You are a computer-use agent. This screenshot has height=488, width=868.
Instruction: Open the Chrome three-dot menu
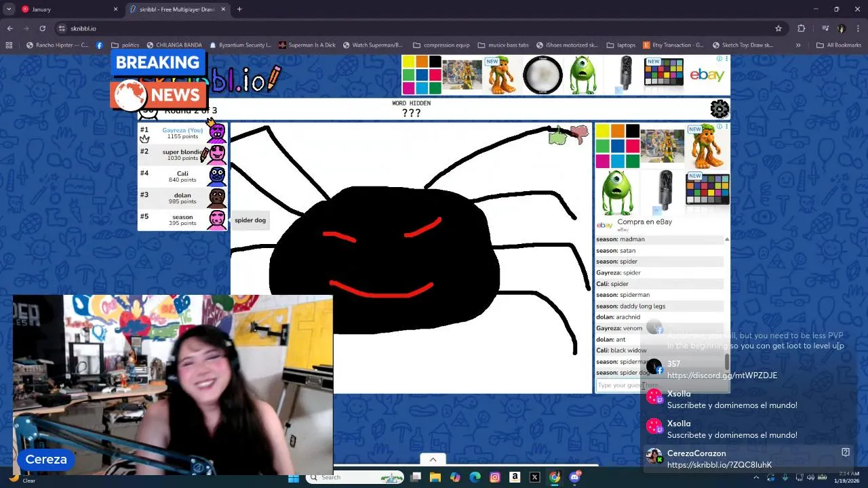pyautogui.click(x=858, y=28)
